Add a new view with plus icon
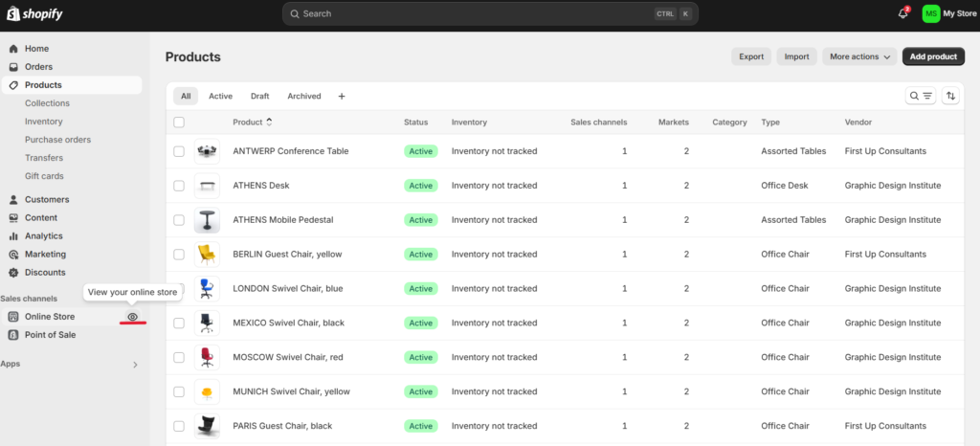The width and height of the screenshot is (980, 446). [x=342, y=97]
